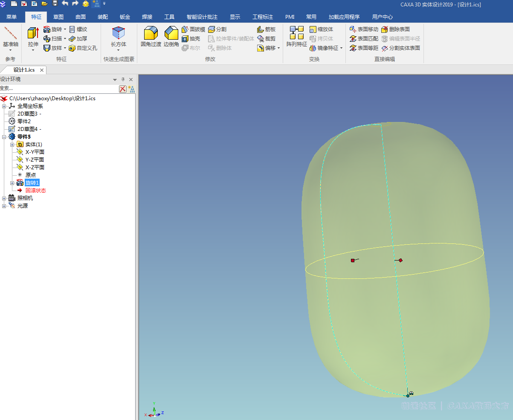513x420 pixels.
Task: Click the 删除表面 delete face tool
Action: coord(395,29)
